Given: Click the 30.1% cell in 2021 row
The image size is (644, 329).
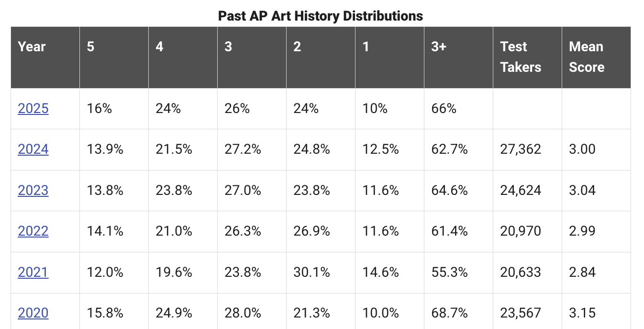Looking at the screenshot, I should click(x=311, y=272).
